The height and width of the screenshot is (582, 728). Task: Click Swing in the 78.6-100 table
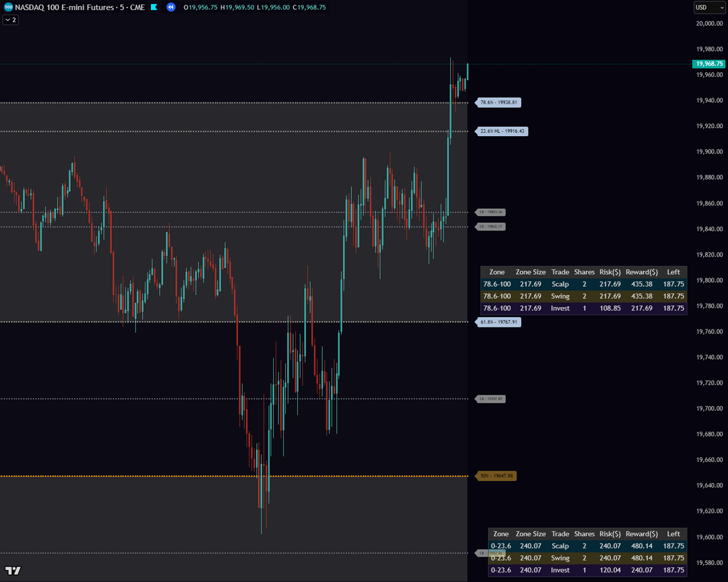pos(560,296)
